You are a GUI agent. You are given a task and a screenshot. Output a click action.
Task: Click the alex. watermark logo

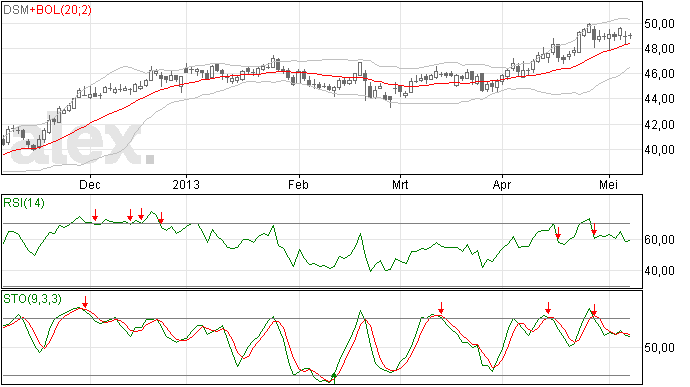click(x=81, y=143)
